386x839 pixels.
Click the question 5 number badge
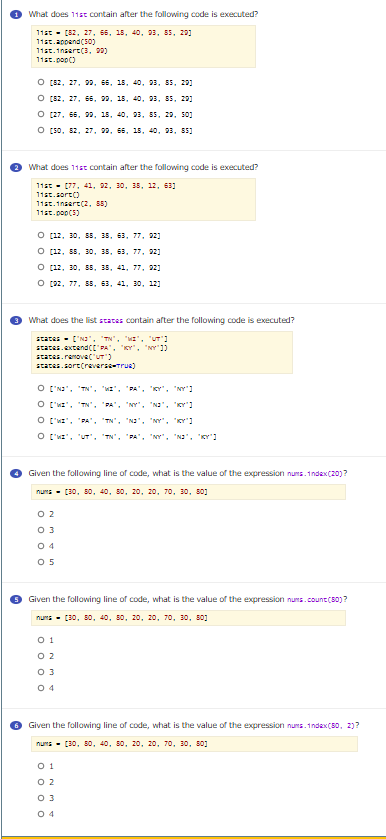coord(17,599)
